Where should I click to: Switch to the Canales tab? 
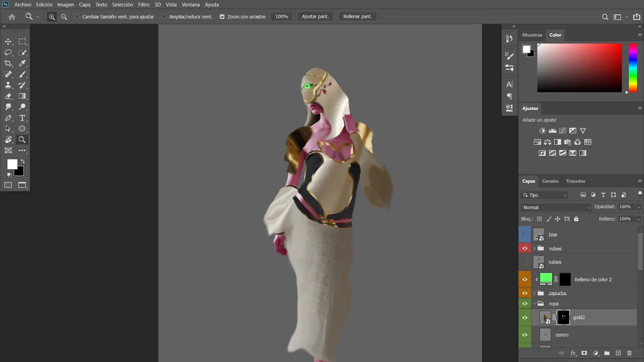click(550, 181)
